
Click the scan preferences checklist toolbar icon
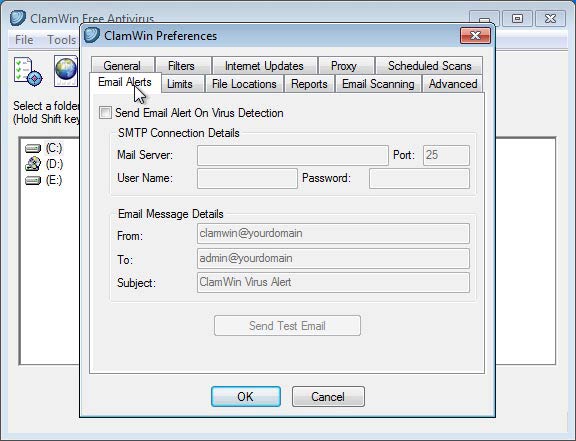point(28,71)
